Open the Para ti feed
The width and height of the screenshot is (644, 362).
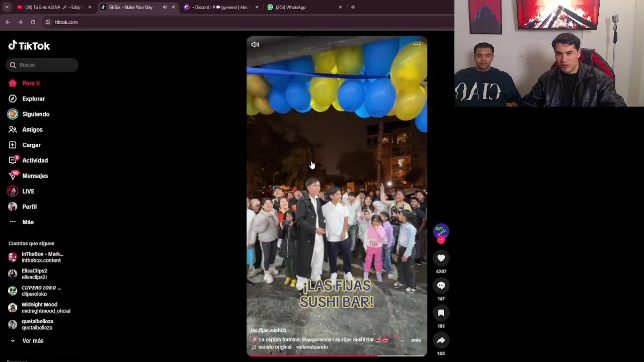31,83
